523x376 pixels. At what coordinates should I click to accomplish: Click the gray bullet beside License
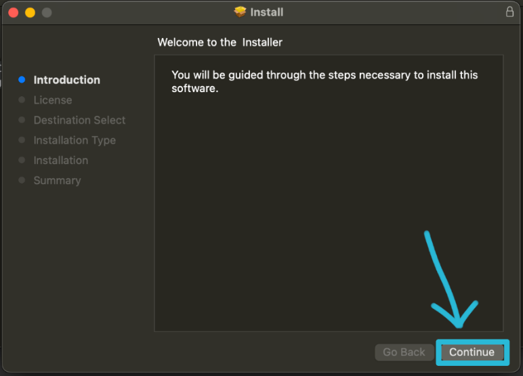(x=22, y=100)
